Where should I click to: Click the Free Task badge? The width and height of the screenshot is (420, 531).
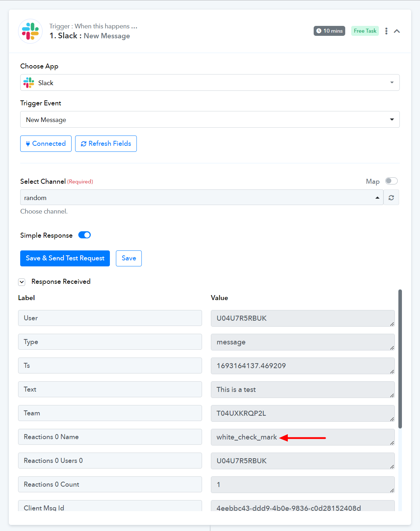point(365,31)
